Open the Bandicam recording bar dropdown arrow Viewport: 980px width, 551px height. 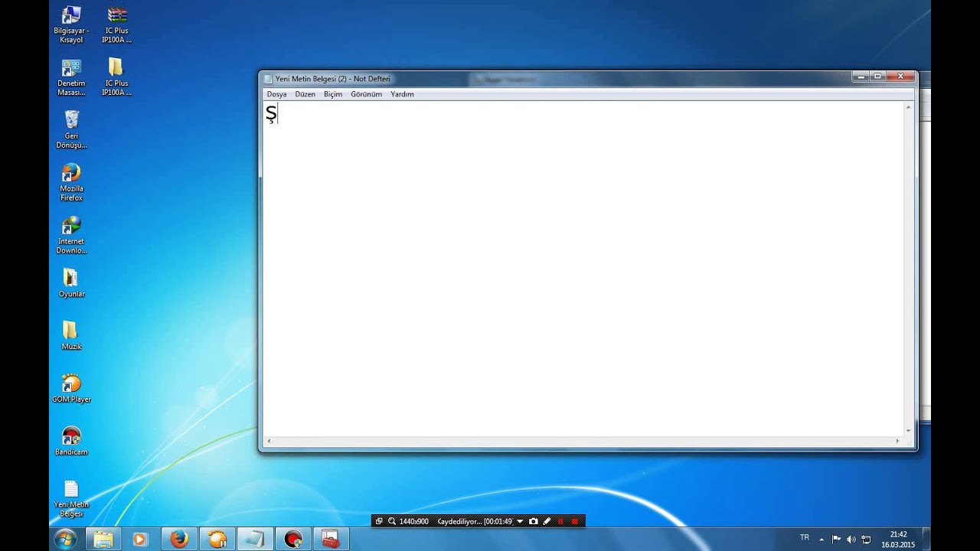pos(520,521)
